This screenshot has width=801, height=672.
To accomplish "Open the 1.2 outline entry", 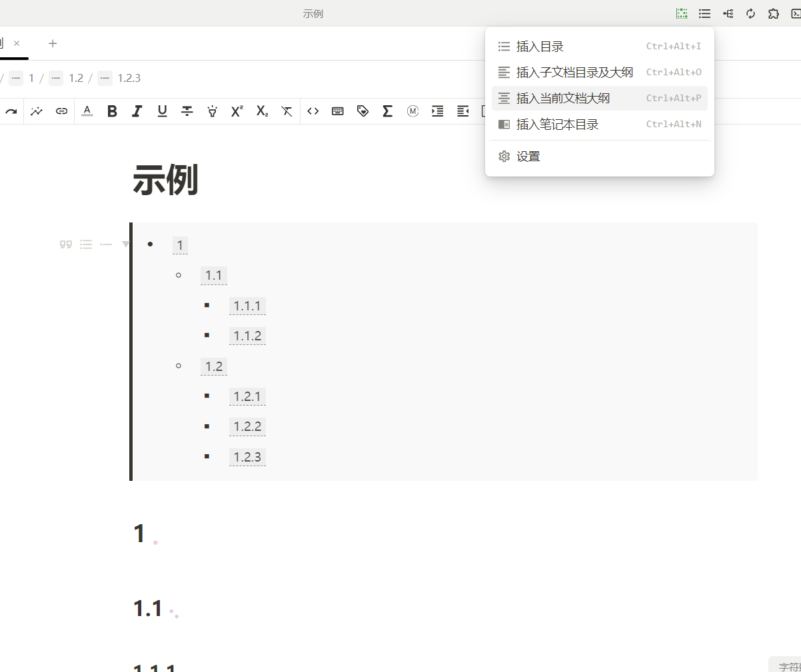I will click(x=214, y=366).
